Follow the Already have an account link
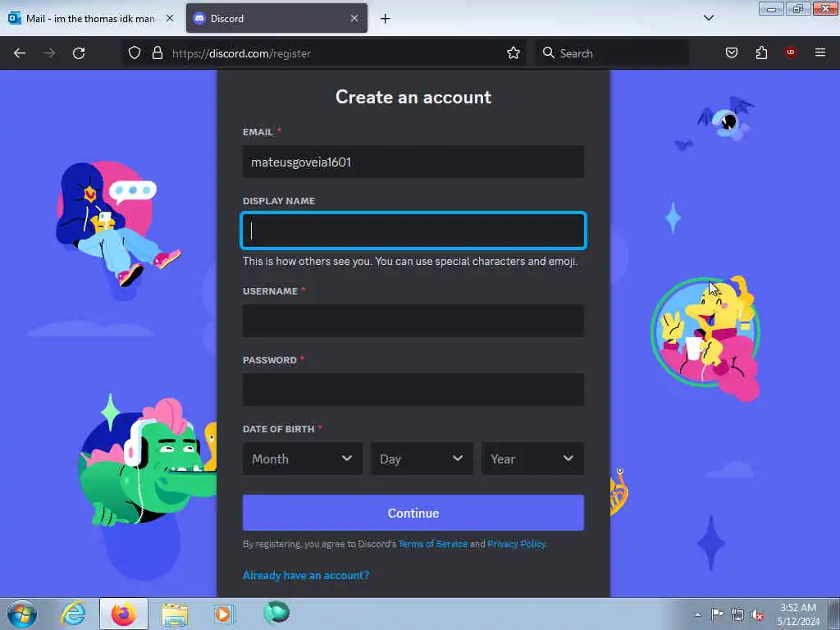The image size is (840, 630). (306, 575)
